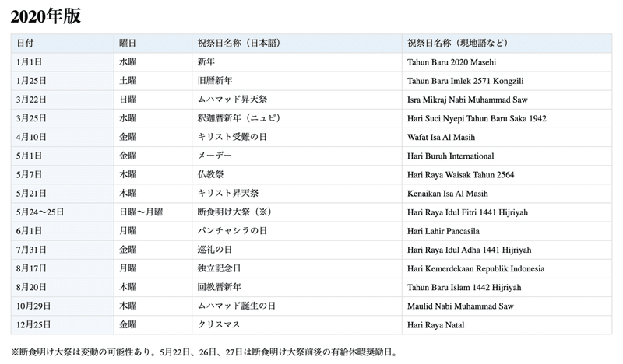Click the 7月31日 date cell

coord(62,250)
